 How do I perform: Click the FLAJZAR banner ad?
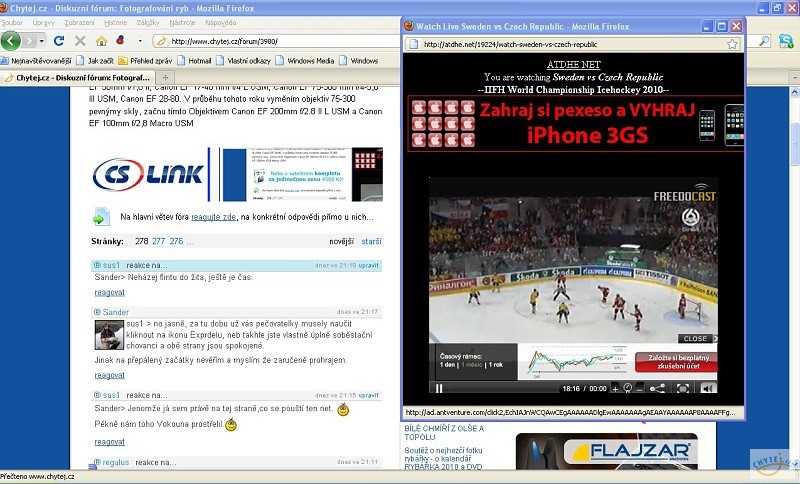606,452
